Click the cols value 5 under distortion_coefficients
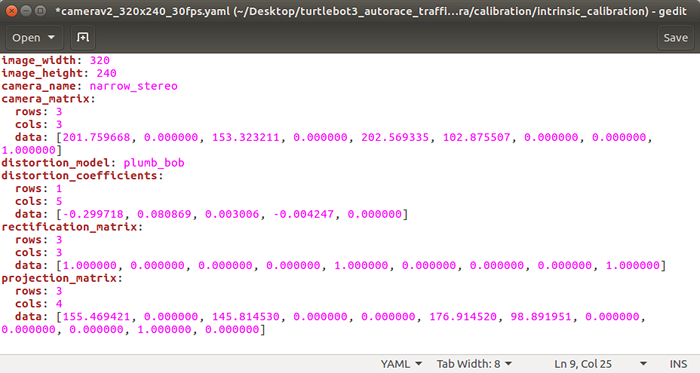 coord(59,201)
